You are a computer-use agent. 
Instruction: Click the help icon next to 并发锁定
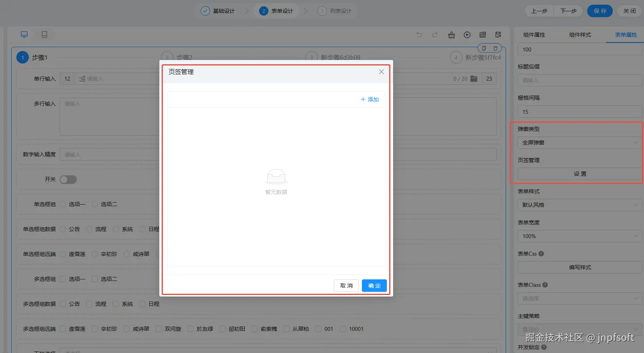click(x=544, y=347)
